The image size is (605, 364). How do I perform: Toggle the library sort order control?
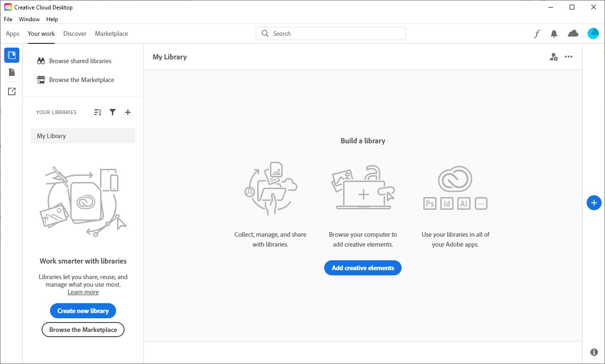coord(97,112)
